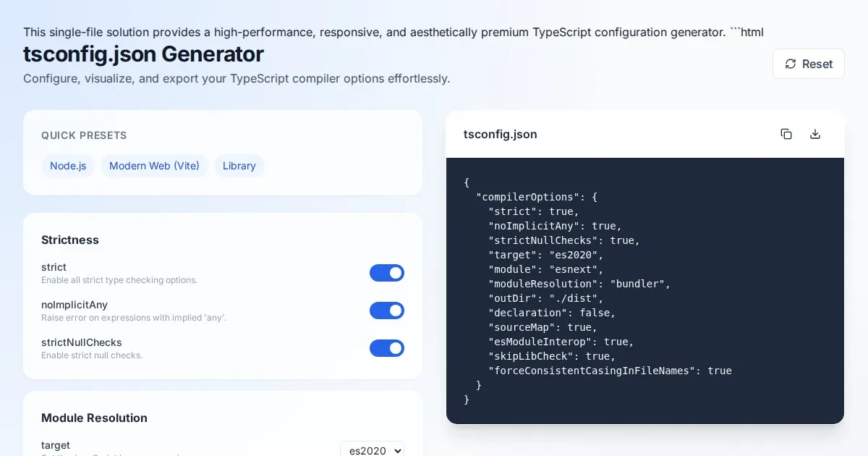Click the Module Resolution section heading
Screen dimensions: 868x456
click(x=94, y=418)
